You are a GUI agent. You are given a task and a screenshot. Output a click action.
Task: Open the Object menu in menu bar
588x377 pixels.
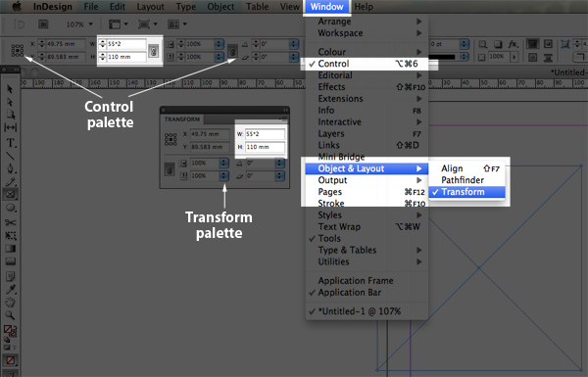pyautogui.click(x=220, y=7)
